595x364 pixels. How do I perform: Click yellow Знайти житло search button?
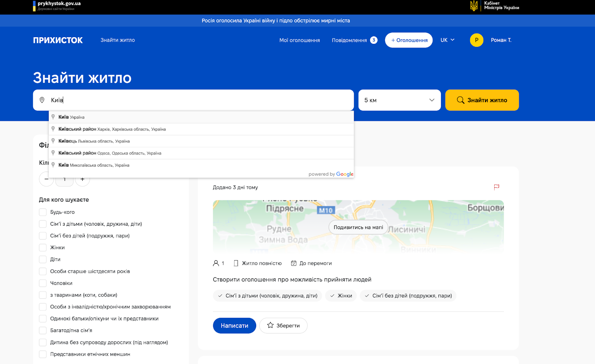[482, 100]
